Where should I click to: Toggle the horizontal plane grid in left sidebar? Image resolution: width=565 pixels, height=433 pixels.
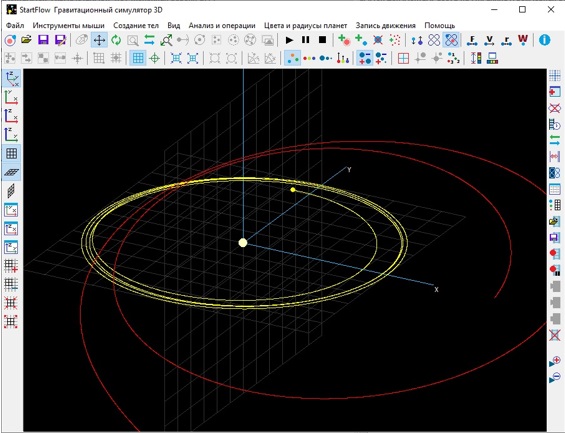(x=11, y=172)
